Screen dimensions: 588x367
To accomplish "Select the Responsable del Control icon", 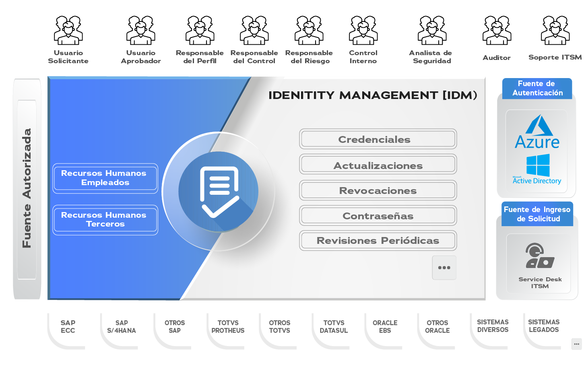I will point(254,30).
